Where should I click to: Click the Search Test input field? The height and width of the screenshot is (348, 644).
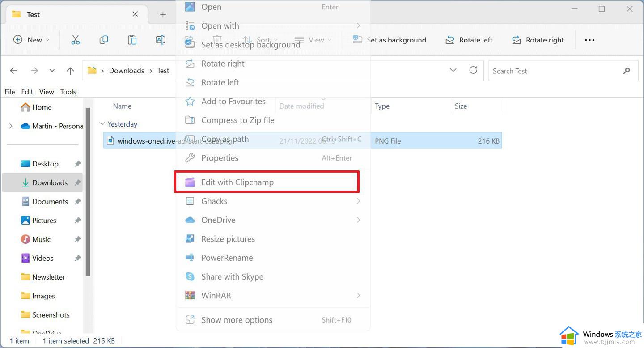coord(563,71)
